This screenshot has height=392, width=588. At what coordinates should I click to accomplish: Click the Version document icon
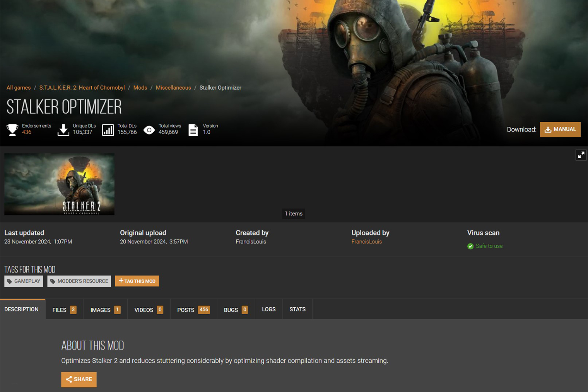tap(193, 130)
